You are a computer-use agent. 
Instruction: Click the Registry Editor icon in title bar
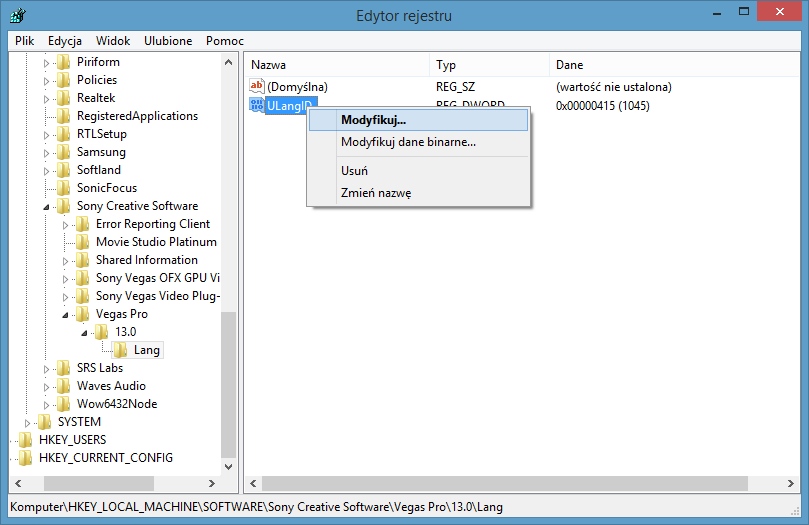pos(18,15)
